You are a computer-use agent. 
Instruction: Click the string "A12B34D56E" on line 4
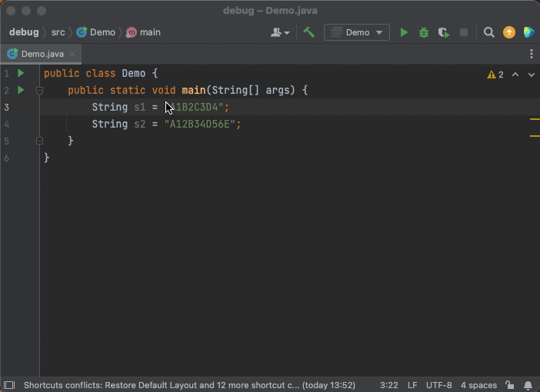tap(199, 124)
